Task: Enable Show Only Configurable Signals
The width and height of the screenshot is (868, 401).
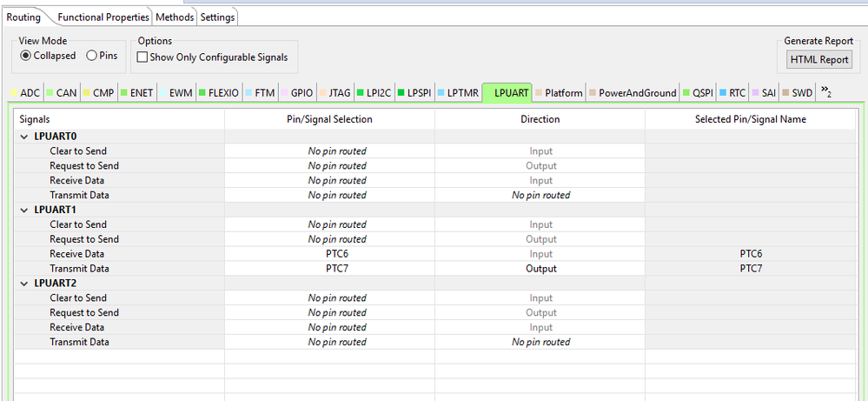Action: click(x=142, y=57)
